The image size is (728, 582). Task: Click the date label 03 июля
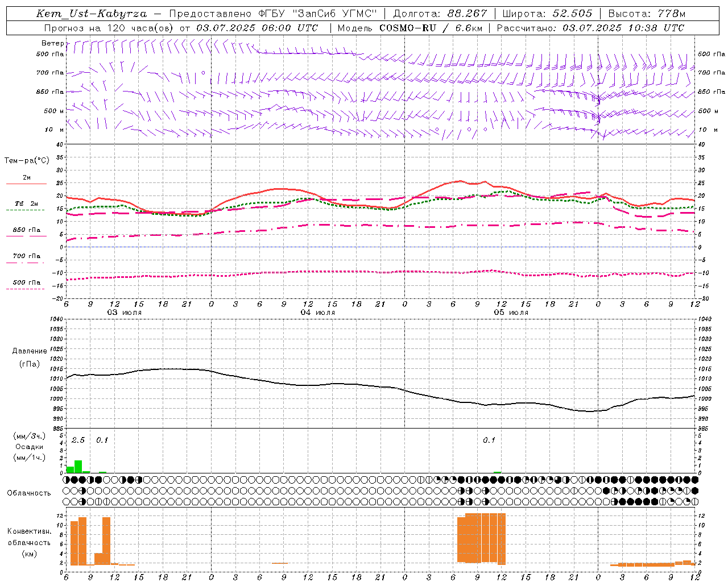click(x=125, y=313)
